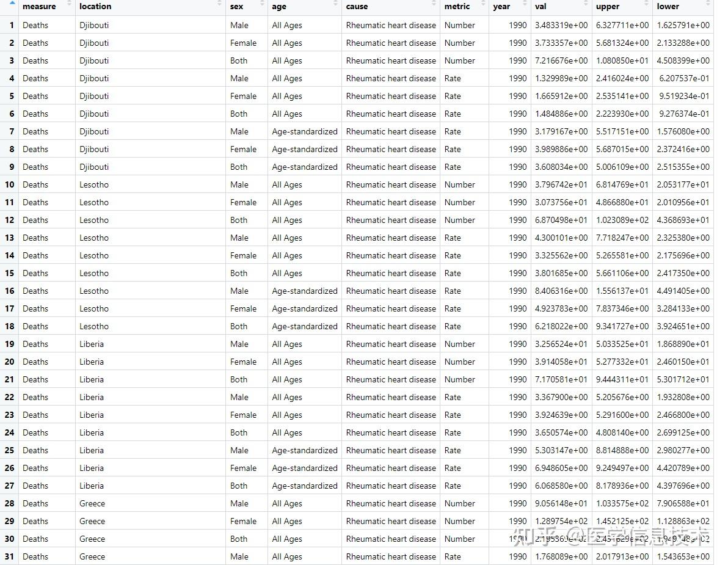Click the Female cell in row 2

click(x=244, y=43)
